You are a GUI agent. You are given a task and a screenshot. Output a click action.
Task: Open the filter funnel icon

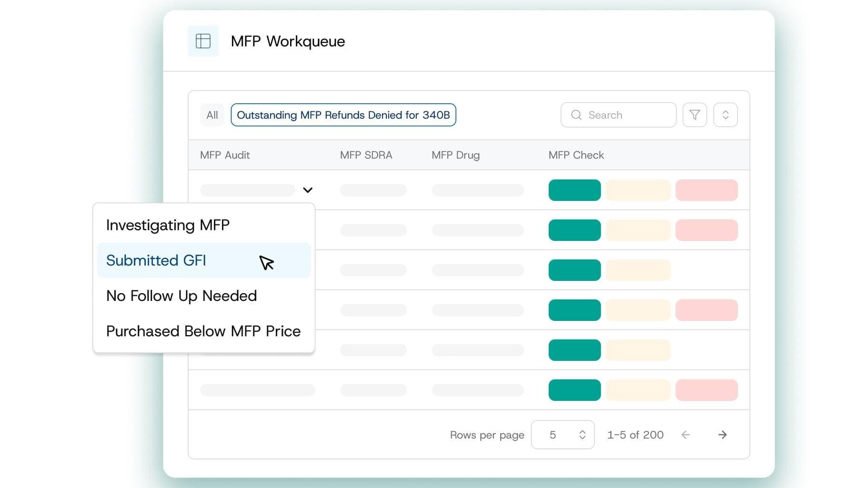[x=695, y=115]
